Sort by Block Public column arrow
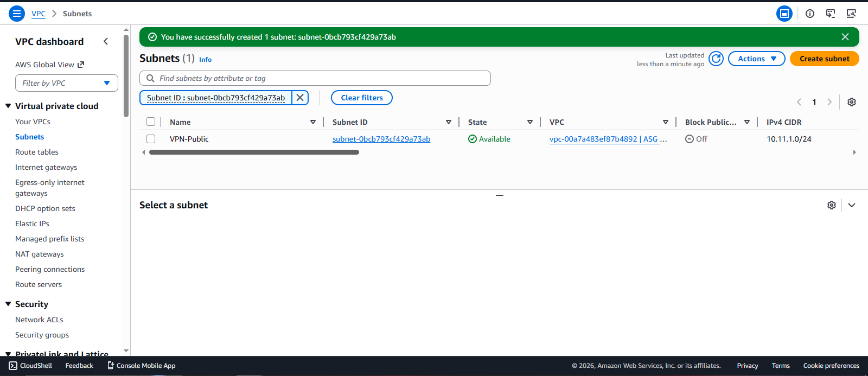The image size is (868, 376). point(747,122)
